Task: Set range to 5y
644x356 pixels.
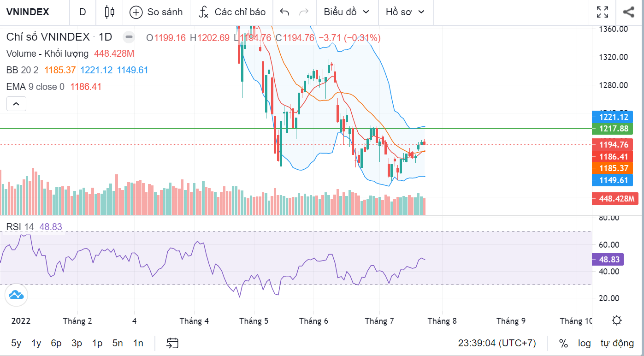Action: coord(16,343)
